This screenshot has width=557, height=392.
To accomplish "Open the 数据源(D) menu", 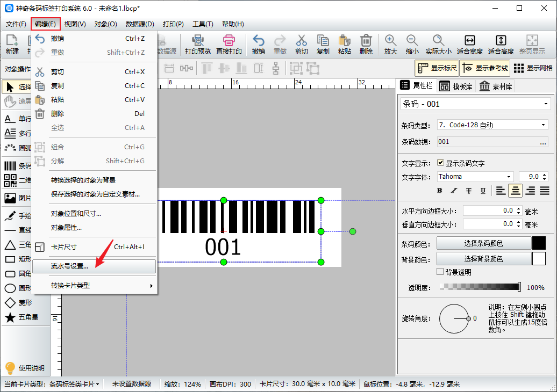I will pos(140,24).
